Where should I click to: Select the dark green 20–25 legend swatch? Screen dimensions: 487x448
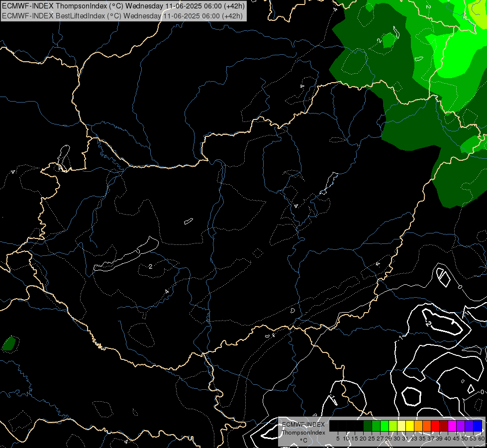pos(368,426)
